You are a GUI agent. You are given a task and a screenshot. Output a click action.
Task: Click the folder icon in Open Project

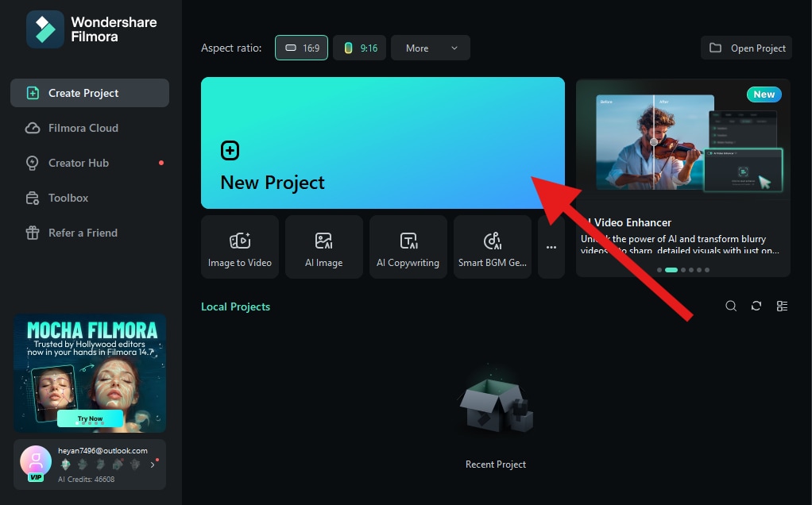(x=715, y=48)
